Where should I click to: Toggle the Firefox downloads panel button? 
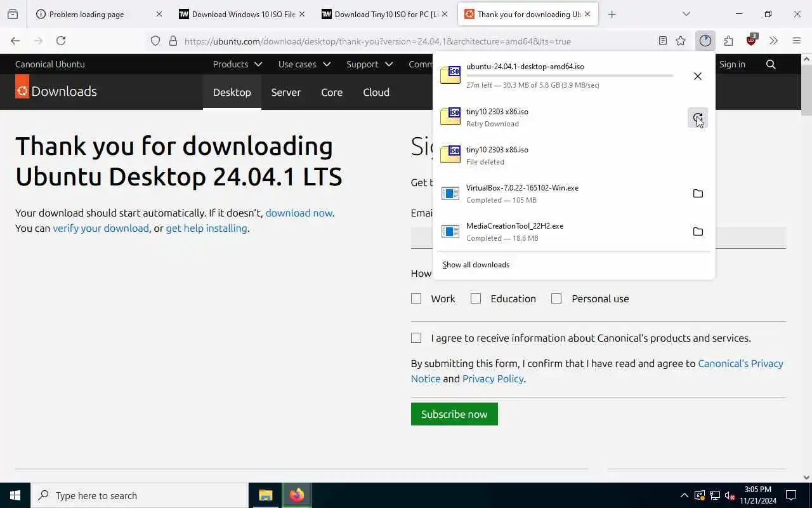705,41
